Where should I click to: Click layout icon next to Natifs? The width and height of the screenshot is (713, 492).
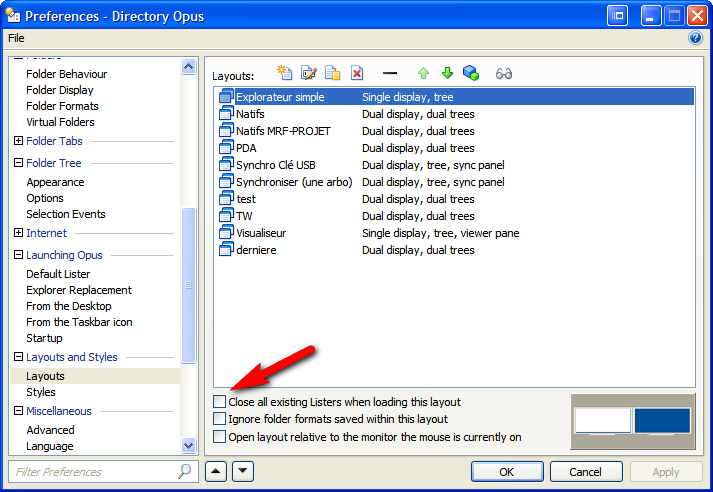(x=226, y=113)
